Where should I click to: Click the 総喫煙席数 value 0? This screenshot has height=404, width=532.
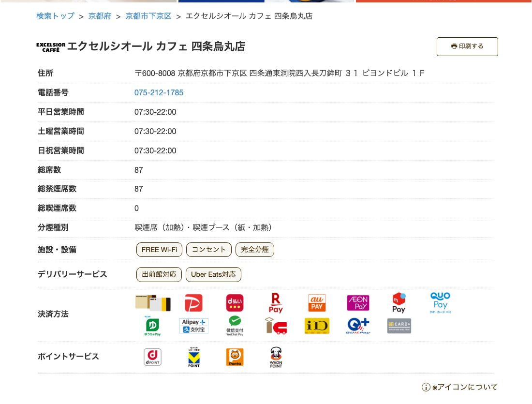pyautogui.click(x=136, y=209)
